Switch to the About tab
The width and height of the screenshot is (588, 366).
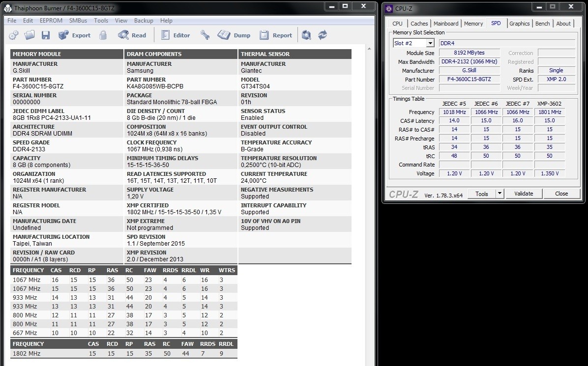click(563, 23)
